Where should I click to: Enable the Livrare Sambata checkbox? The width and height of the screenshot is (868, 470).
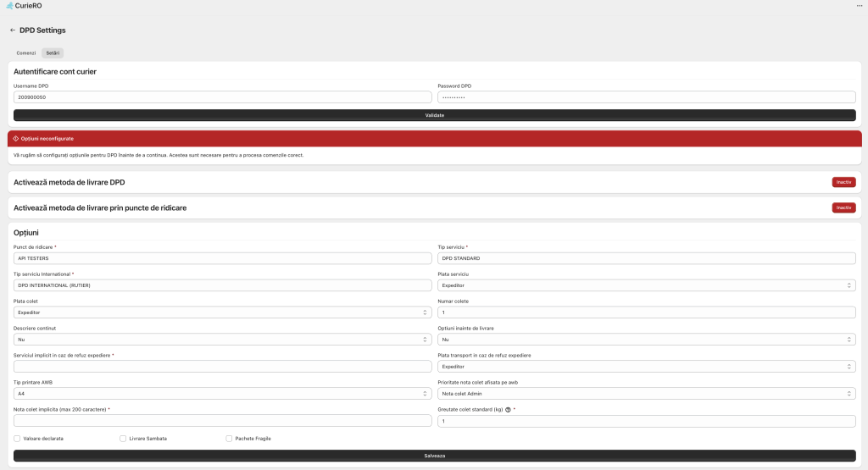point(123,439)
